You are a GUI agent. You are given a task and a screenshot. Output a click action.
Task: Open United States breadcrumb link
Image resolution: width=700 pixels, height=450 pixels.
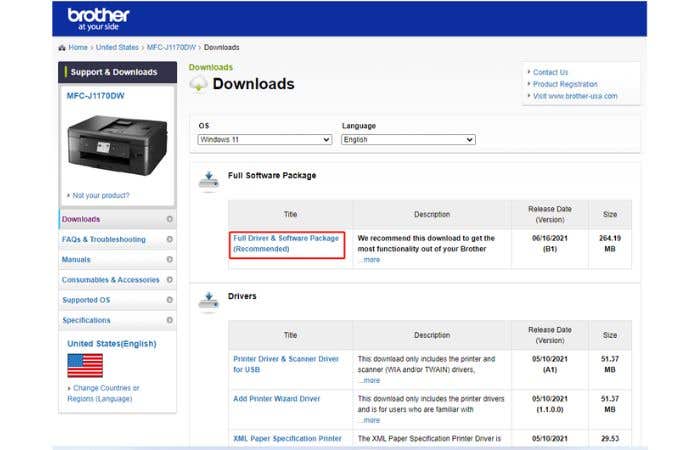(x=117, y=47)
